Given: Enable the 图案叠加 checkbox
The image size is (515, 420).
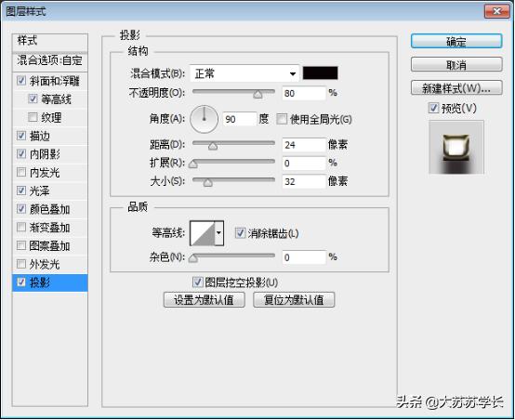Looking at the screenshot, I should pyautogui.click(x=21, y=245).
